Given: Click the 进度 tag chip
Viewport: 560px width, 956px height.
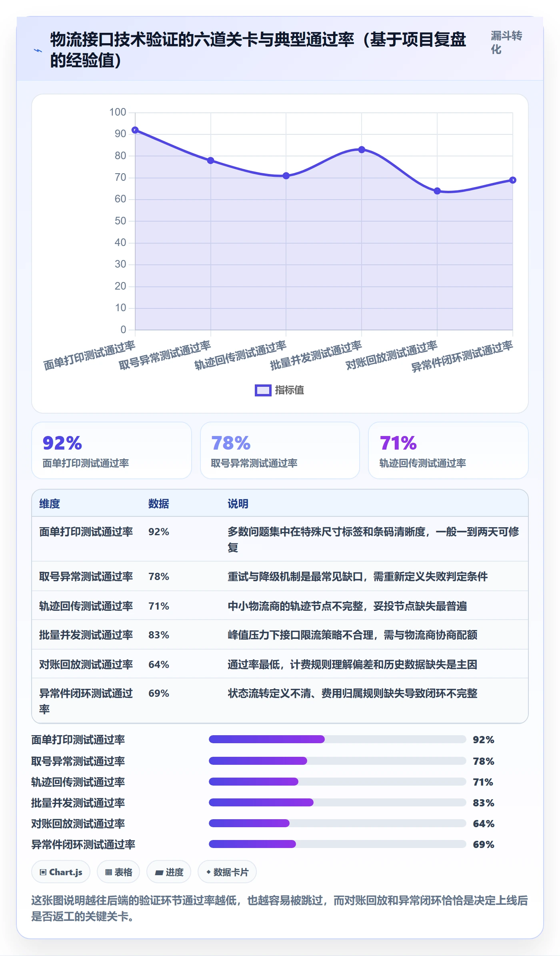Looking at the screenshot, I should pos(169,872).
